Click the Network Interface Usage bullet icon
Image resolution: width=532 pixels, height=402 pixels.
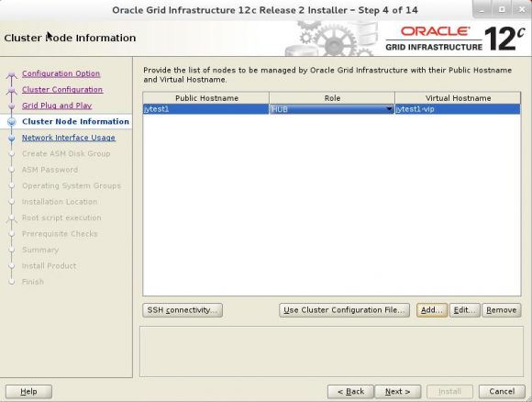point(12,139)
